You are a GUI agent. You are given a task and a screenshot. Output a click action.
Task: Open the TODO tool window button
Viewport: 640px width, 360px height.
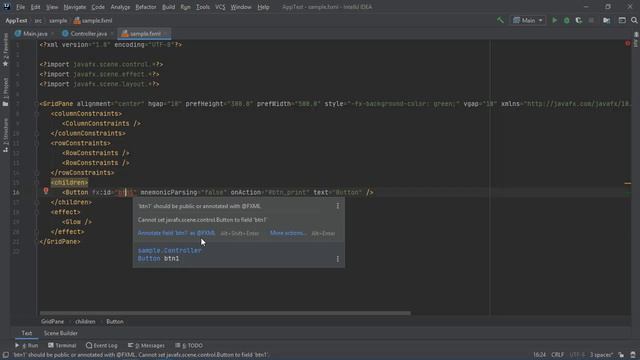click(x=189, y=345)
